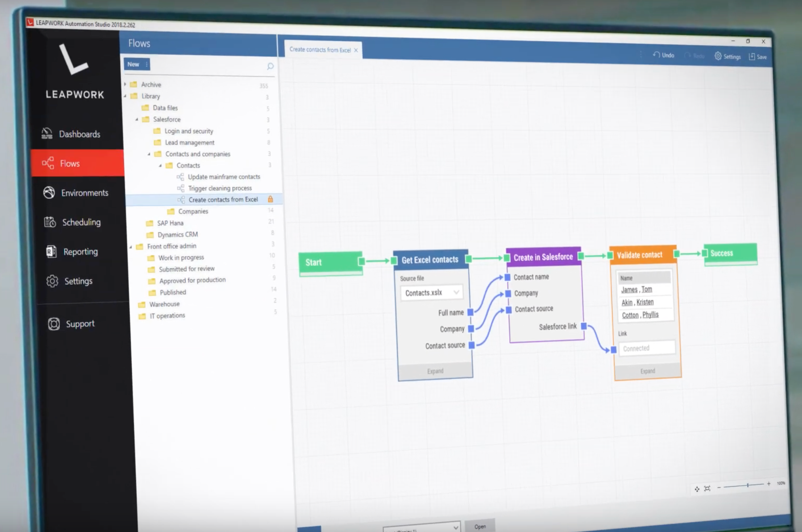This screenshot has height=532, width=802.
Task: Save the flow with the Save icon
Action: (757, 57)
